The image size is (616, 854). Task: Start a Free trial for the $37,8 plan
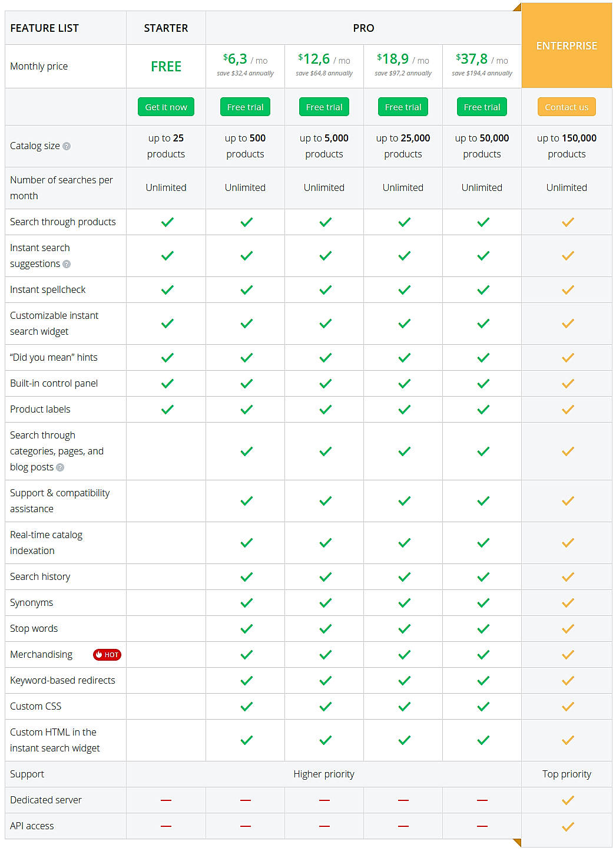point(482,107)
